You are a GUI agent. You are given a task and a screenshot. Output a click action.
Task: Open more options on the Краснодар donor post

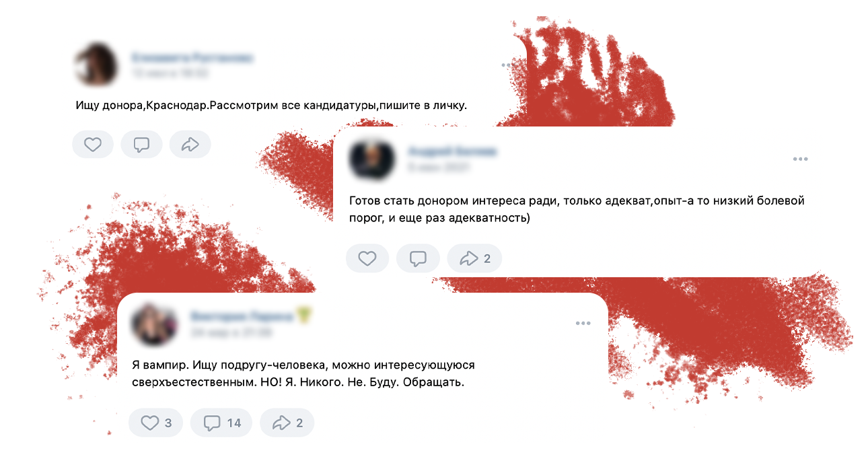pos(509,65)
